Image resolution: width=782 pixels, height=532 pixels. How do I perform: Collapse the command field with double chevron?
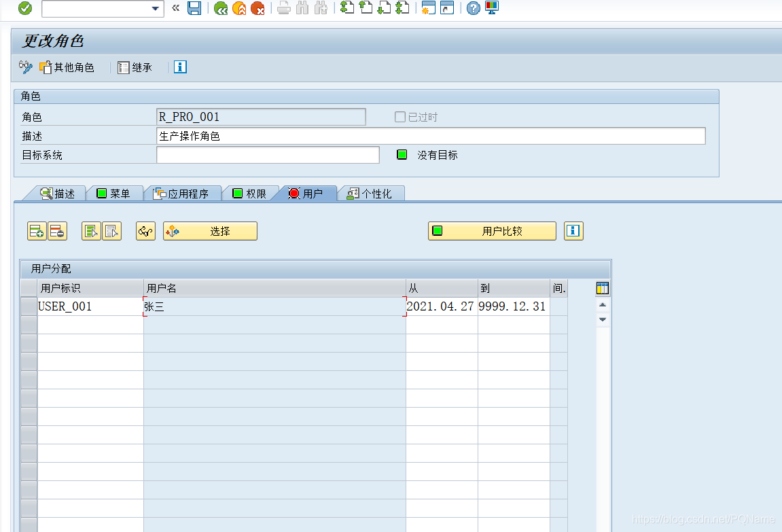pyautogui.click(x=175, y=8)
